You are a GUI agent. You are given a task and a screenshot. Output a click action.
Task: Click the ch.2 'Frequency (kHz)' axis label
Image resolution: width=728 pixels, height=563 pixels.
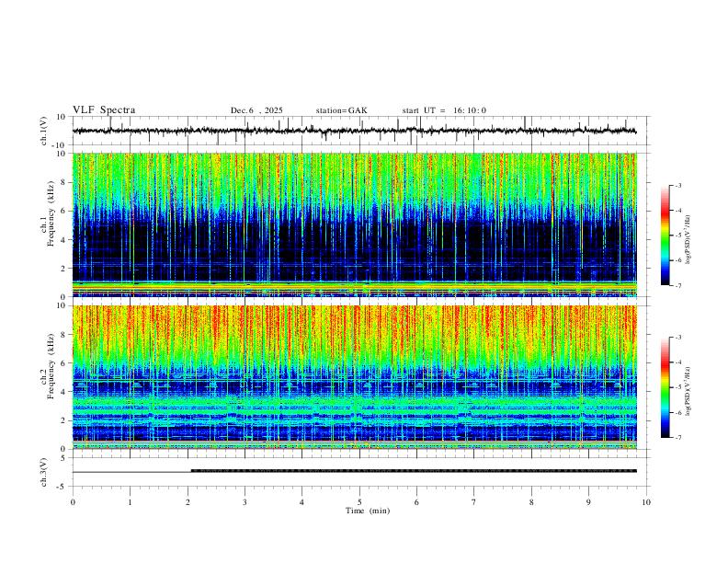click(x=51, y=366)
